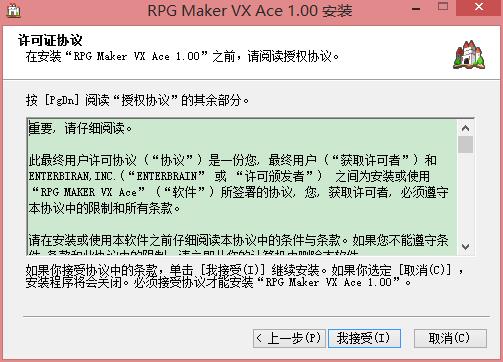This screenshot has height=362, width=503.
Task: Close the installer window
Action: coord(479,7)
